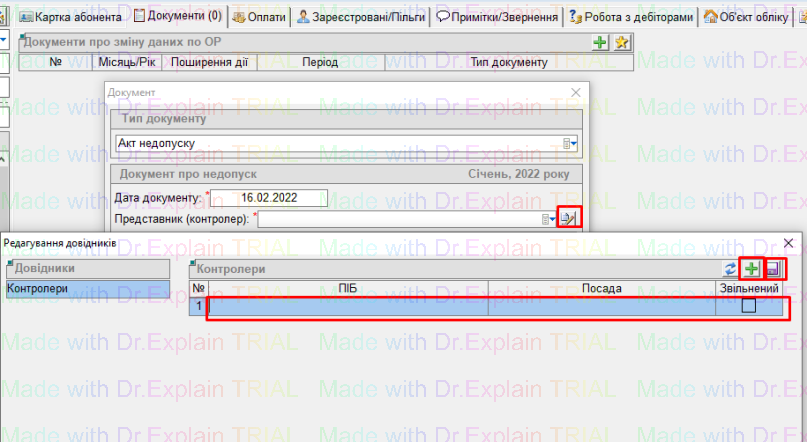Screen dimensions: 807x442
Task: Click the refresh icon in Контролери panel
Action: pos(730,269)
